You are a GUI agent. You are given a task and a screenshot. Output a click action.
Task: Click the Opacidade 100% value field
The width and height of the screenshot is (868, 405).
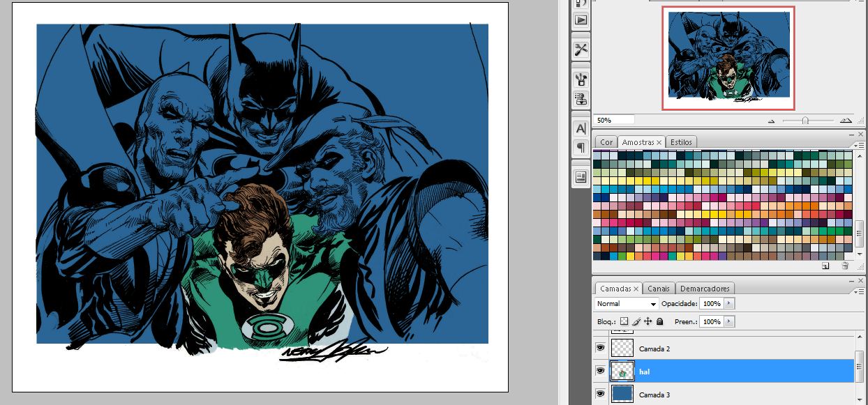point(711,304)
